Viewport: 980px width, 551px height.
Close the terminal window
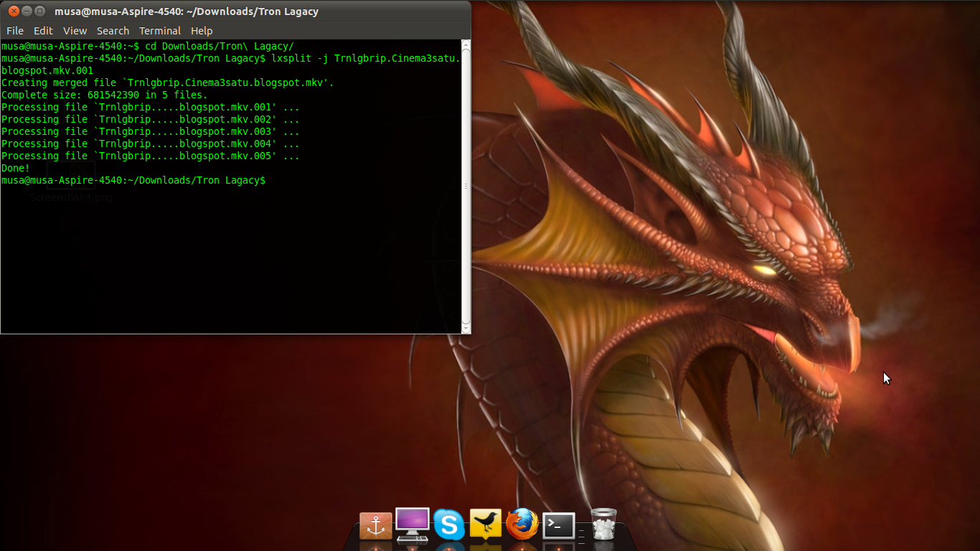pos(14,11)
